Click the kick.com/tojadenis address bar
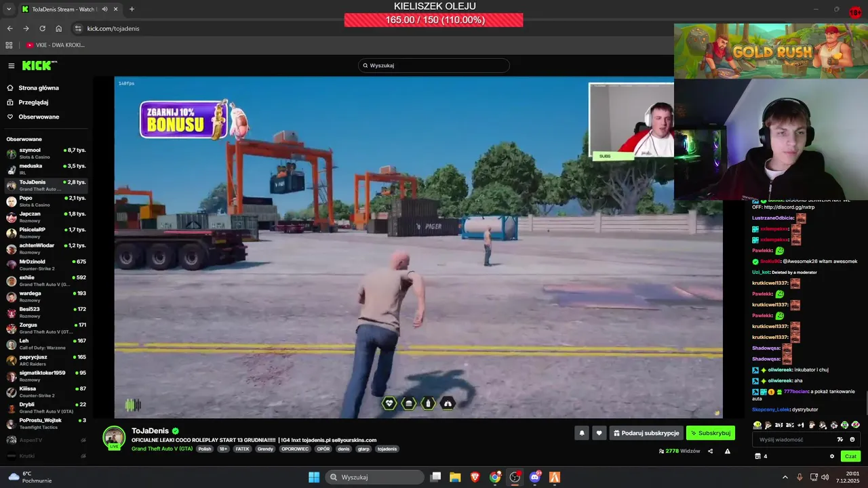 coord(373,28)
